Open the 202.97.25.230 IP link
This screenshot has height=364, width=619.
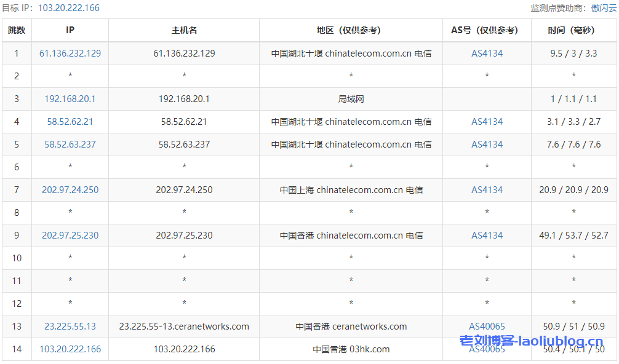(70, 235)
